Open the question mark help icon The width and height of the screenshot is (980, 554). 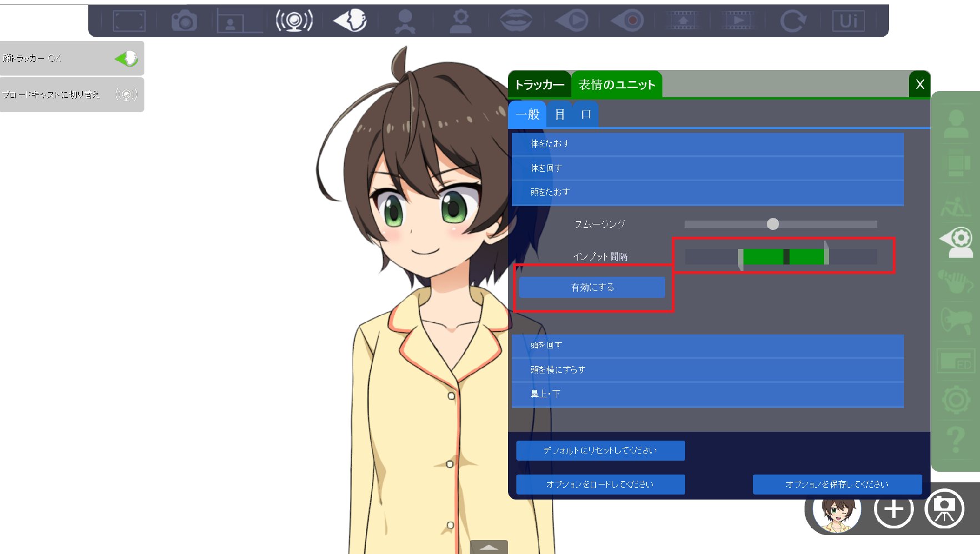[x=956, y=440]
